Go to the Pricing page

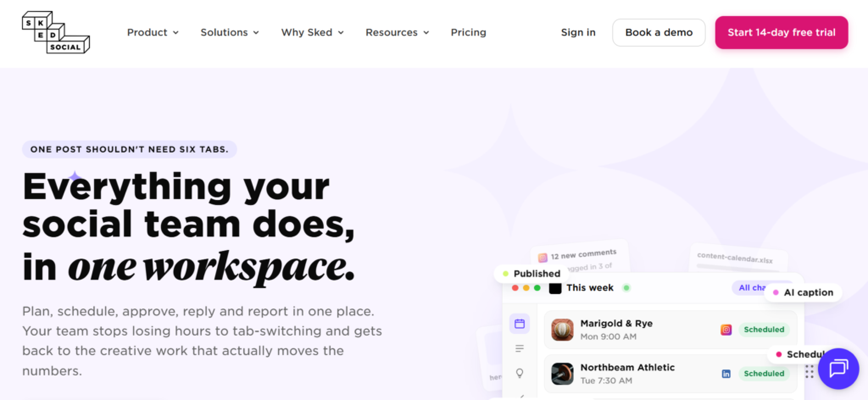point(468,33)
